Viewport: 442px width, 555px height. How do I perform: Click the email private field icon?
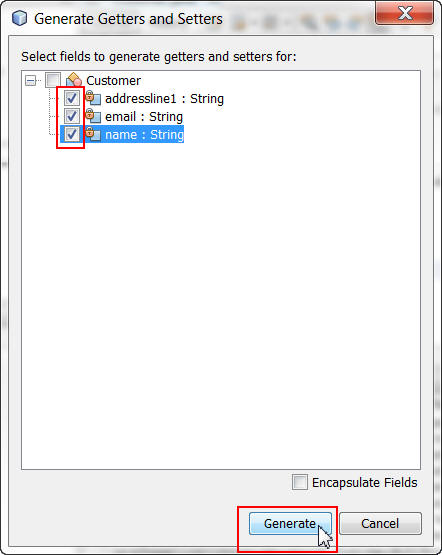coord(93,116)
